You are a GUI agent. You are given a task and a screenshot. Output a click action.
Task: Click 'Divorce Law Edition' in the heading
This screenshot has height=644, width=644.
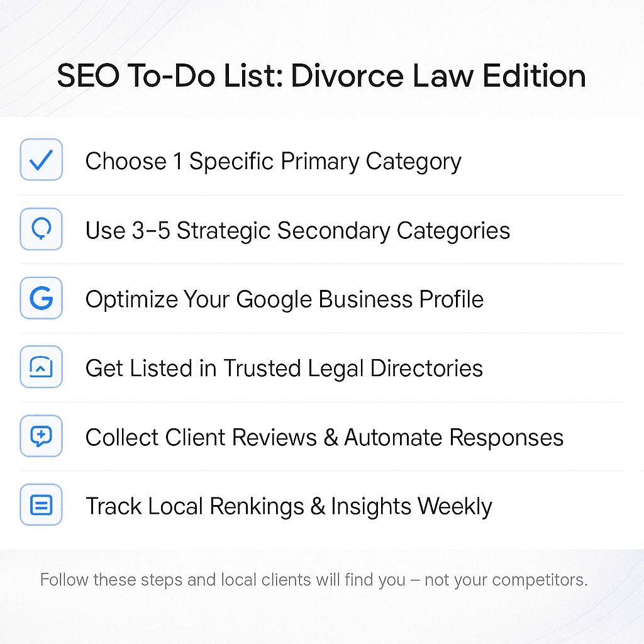tap(438, 76)
